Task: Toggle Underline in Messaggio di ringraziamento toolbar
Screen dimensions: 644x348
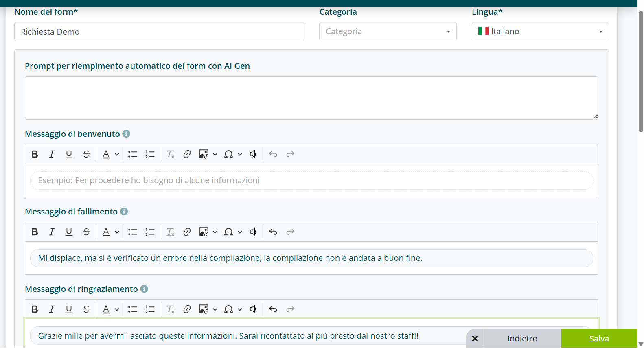Action: point(69,309)
